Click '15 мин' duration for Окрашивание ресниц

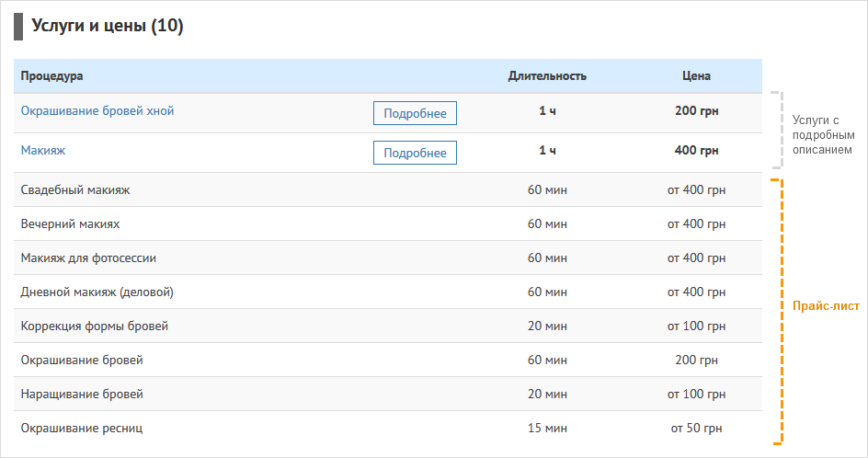pyautogui.click(x=547, y=428)
